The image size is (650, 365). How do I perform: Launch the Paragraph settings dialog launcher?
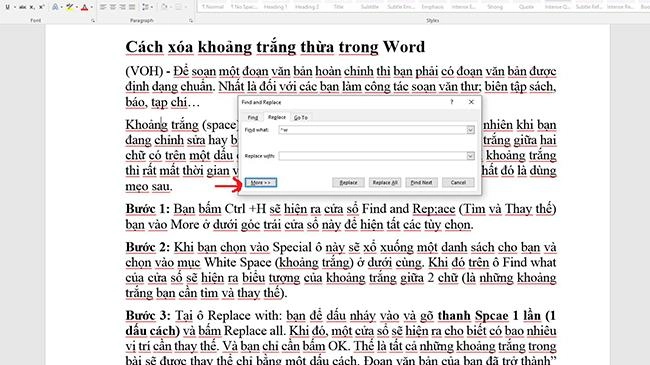pos(191,20)
